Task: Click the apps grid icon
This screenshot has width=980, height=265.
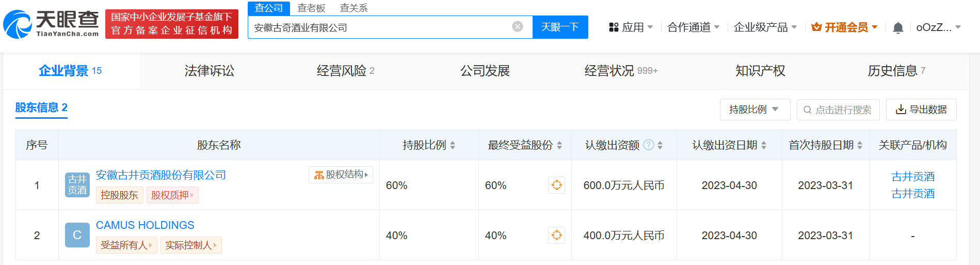Action: (614, 27)
